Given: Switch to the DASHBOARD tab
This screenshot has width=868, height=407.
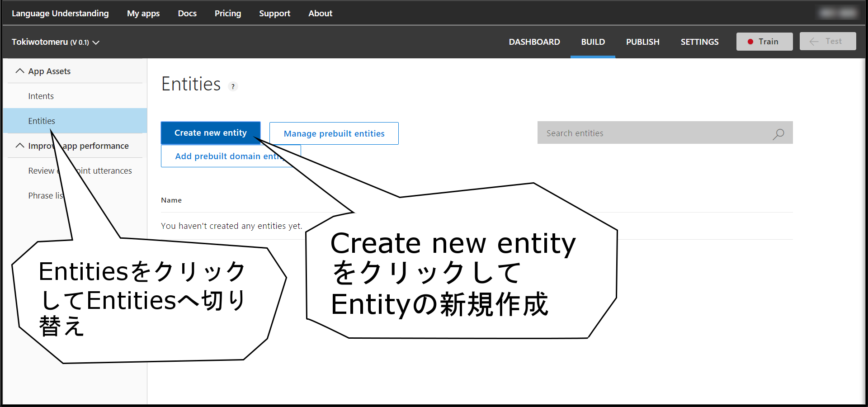Looking at the screenshot, I should (x=534, y=42).
